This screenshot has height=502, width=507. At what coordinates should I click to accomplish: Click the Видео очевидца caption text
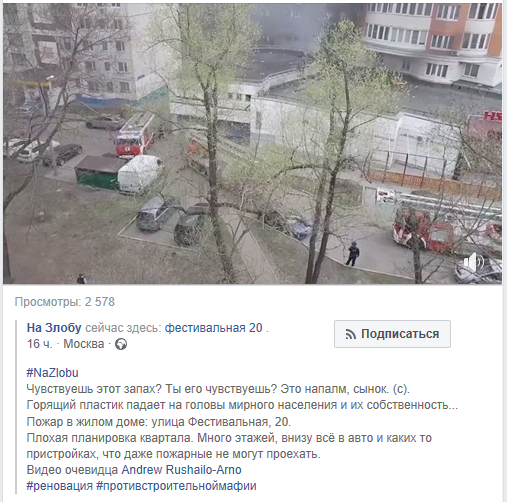coord(72,470)
